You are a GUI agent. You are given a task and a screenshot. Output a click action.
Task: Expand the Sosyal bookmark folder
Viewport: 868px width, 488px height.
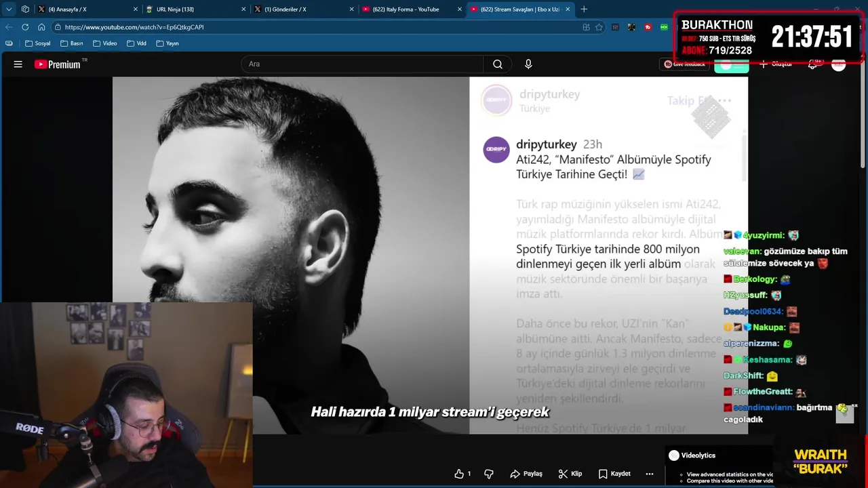click(x=37, y=43)
